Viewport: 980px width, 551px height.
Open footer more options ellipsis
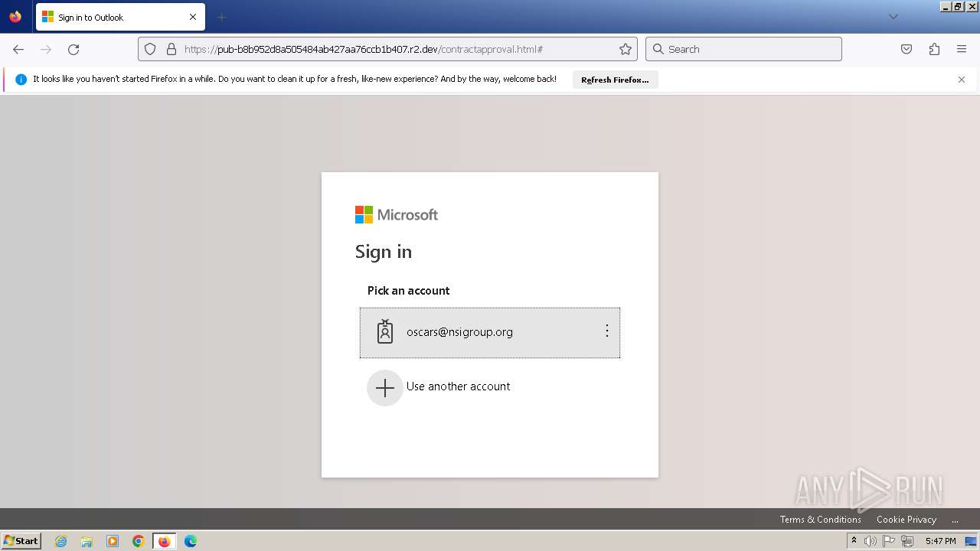tap(955, 520)
